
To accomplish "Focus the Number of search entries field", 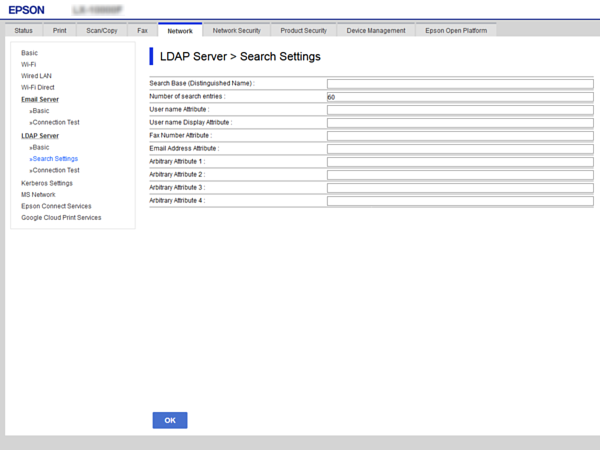I will click(460, 96).
